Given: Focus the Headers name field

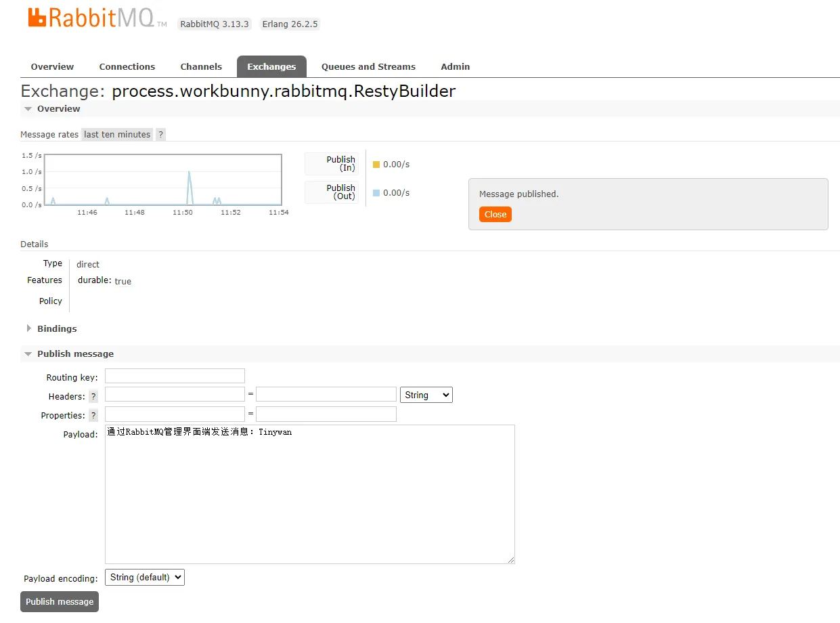Looking at the screenshot, I should click(175, 394).
